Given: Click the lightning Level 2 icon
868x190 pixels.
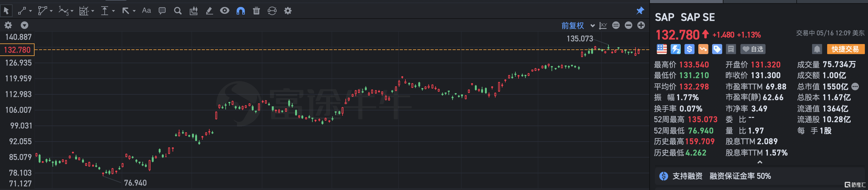Looking at the screenshot, I should click(675, 49).
